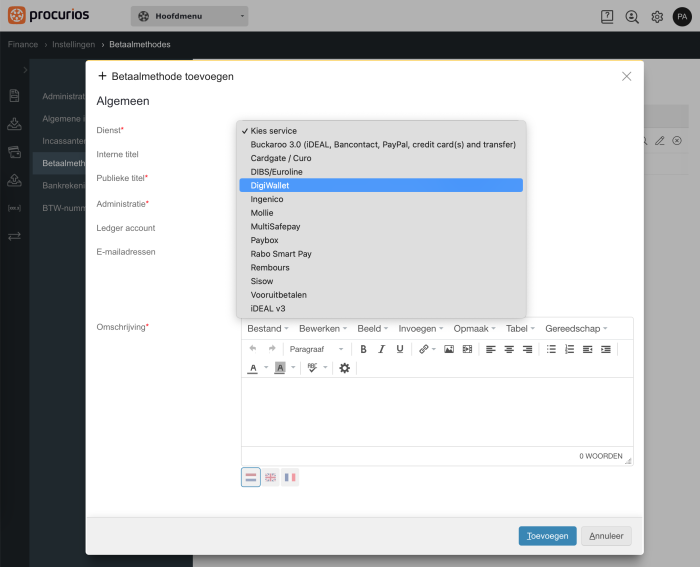The height and width of the screenshot is (567, 700).
Task: Open the Paragraaf format dropdown
Action: click(x=317, y=349)
